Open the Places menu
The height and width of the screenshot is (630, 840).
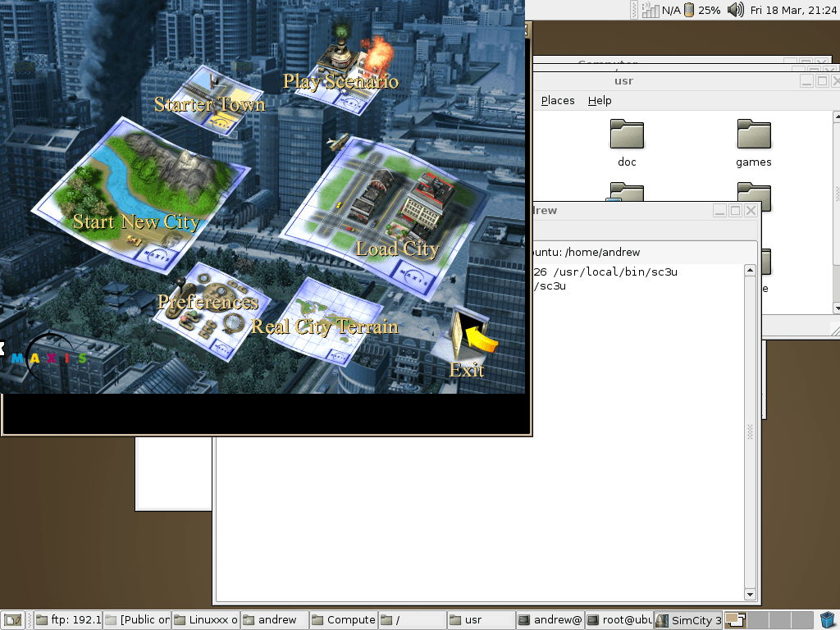tap(558, 100)
